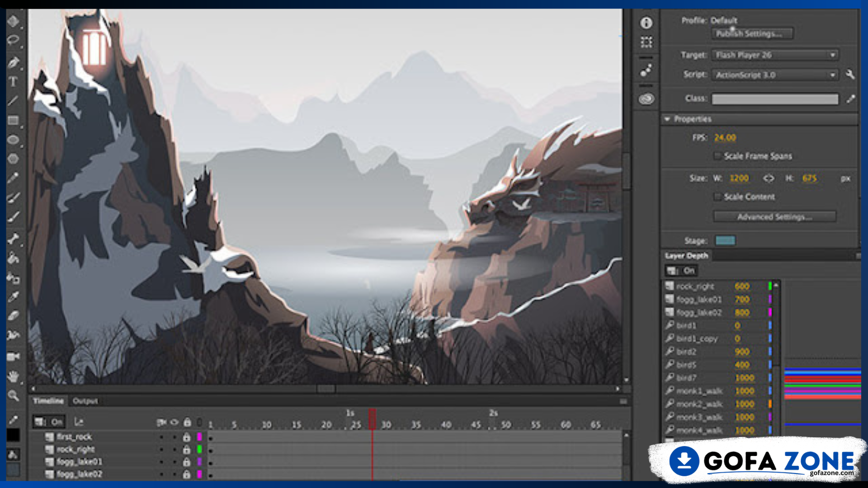The image size is (868, 488).
Task: Click the black stroke color swatch
Action: point(13,435)
